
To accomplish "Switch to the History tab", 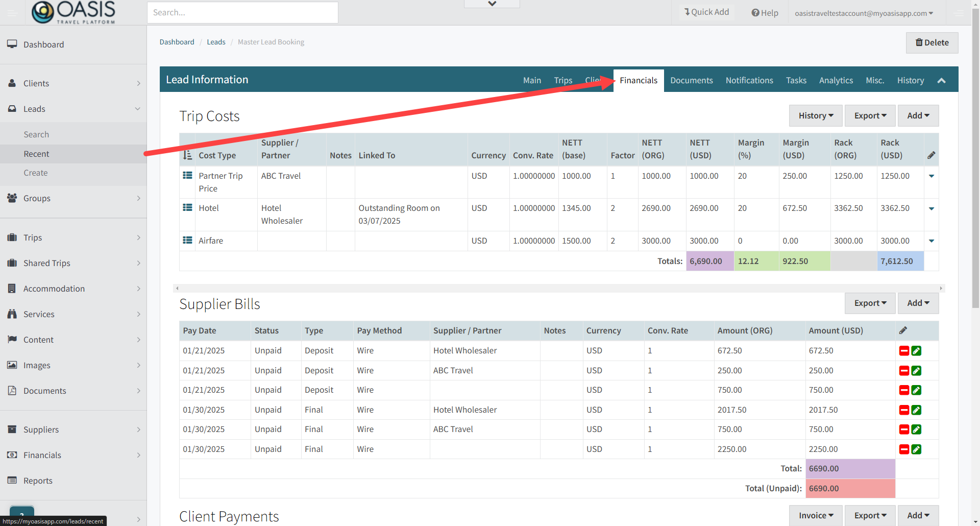I will (x=911, y=80).
